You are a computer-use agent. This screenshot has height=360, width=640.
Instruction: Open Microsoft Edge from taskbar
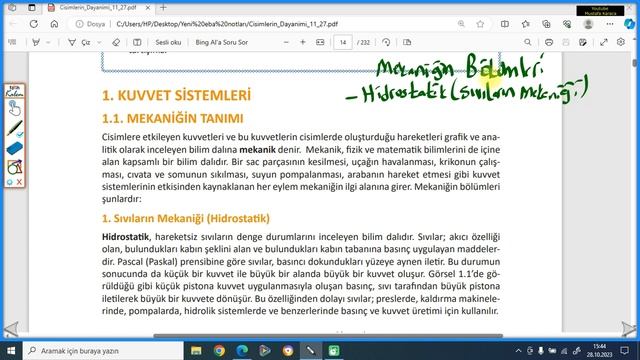click(x=242, y=351)
